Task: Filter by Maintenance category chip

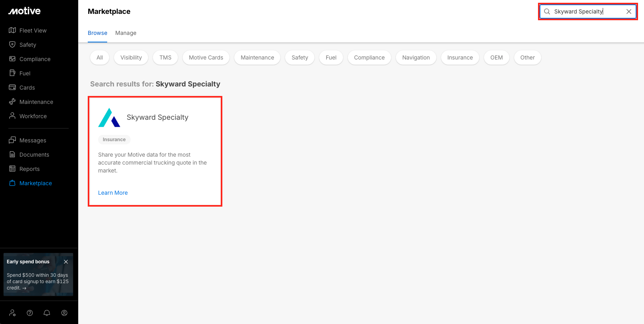Action: [x=257, y=58]
